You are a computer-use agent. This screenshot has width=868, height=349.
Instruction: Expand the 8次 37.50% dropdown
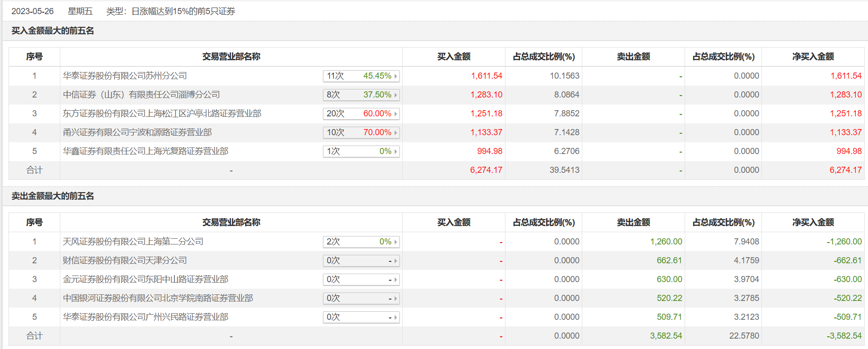coord(361,95)
